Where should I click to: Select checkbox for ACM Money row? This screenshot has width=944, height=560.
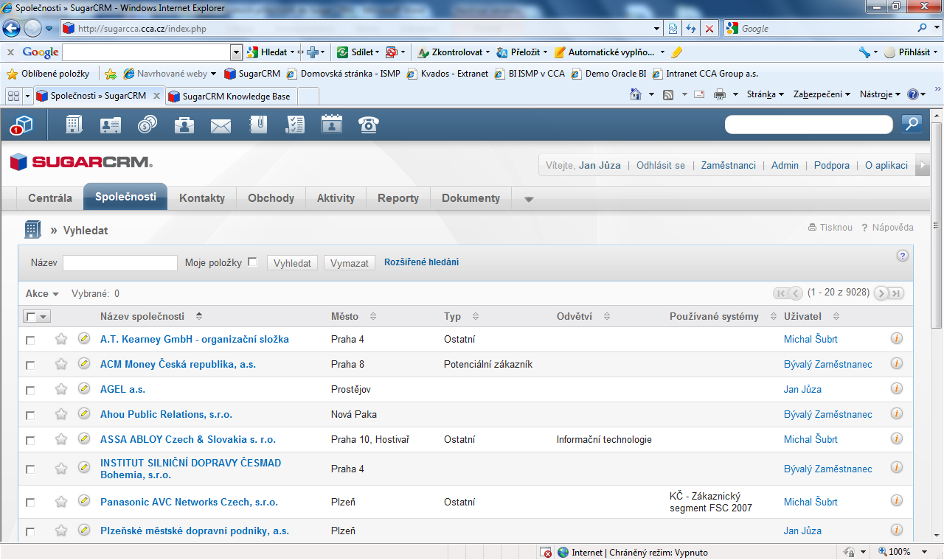tap(30, 365)
